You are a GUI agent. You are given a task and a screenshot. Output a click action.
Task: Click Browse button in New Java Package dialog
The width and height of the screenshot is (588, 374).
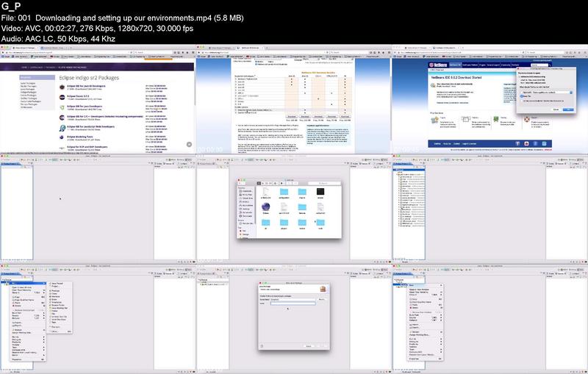[x=322, y=300]
